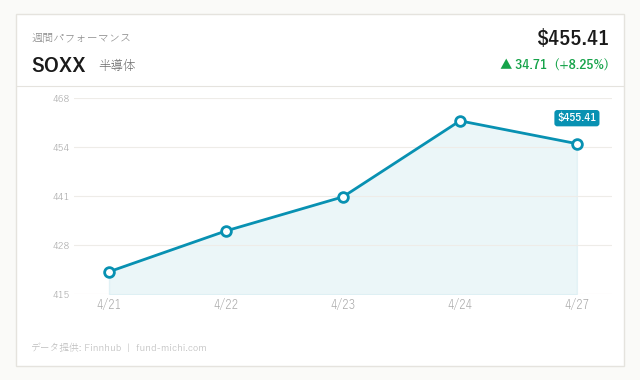Click the 454 y-axis label
640x380 pixels.
61,147
